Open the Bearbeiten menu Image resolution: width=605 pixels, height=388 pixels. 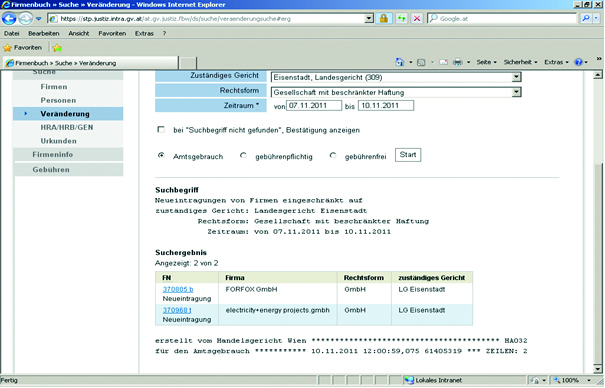click(44, 34)
